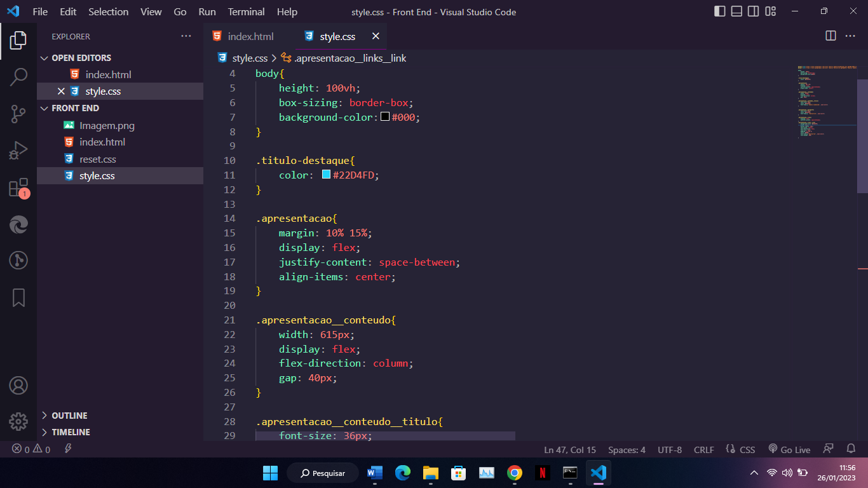Open the Edit menu
868x488 pixels.
coord(68,11)
